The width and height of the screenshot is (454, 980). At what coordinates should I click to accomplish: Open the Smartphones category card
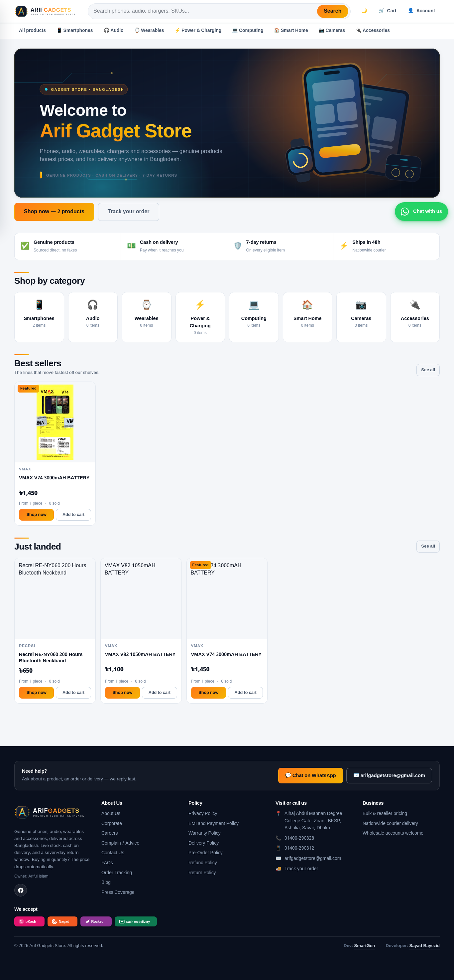pos(39,317)
